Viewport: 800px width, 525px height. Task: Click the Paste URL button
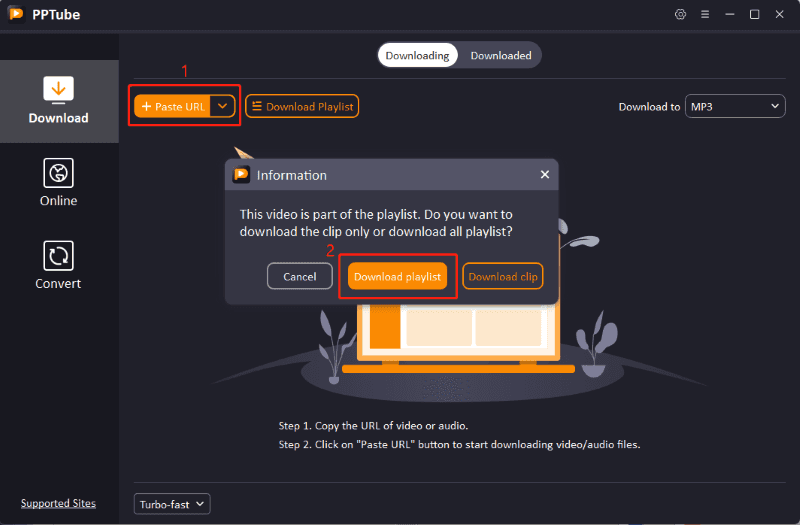tap(173, 106)
